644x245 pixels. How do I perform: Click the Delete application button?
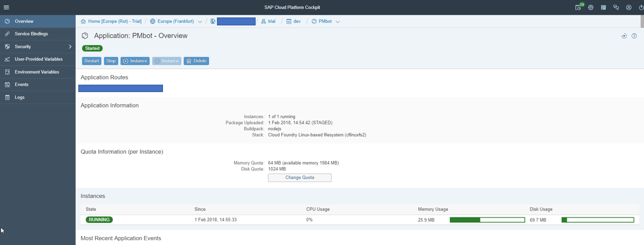196,61
